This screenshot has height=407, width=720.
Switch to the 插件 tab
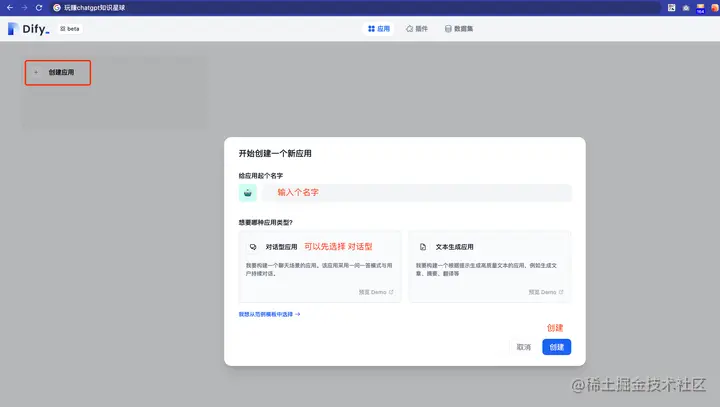(417, 28)
